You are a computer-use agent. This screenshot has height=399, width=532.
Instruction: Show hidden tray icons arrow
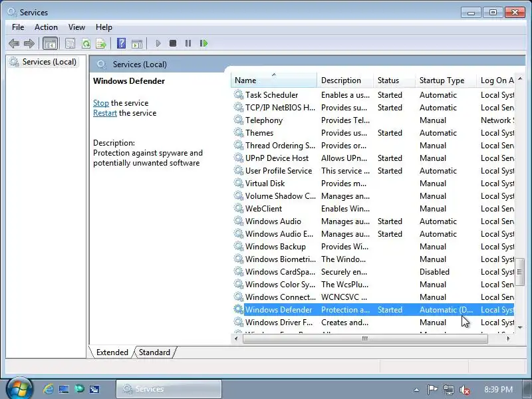click(x=416, y=390)
